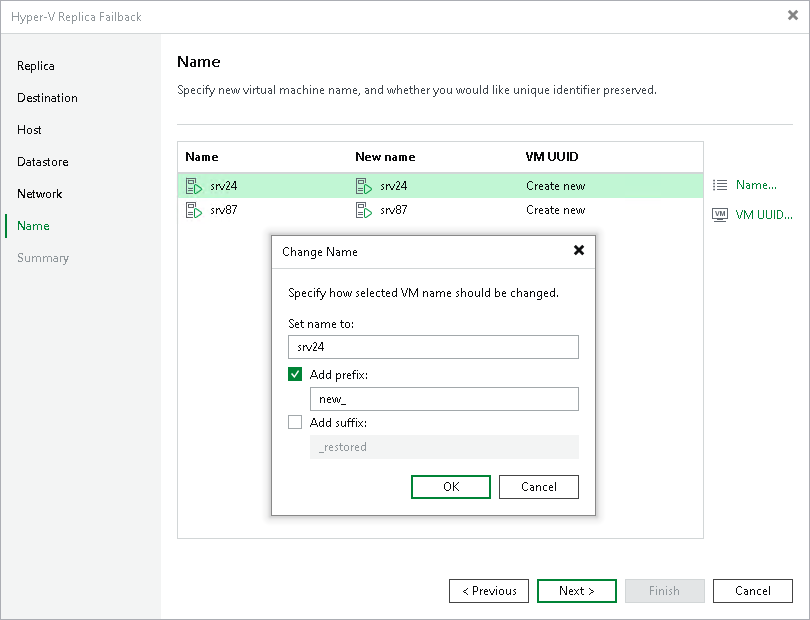Go to the Replica wizard step
The height and width of the screenshot is (620, 810).
[x=36, y=66]
